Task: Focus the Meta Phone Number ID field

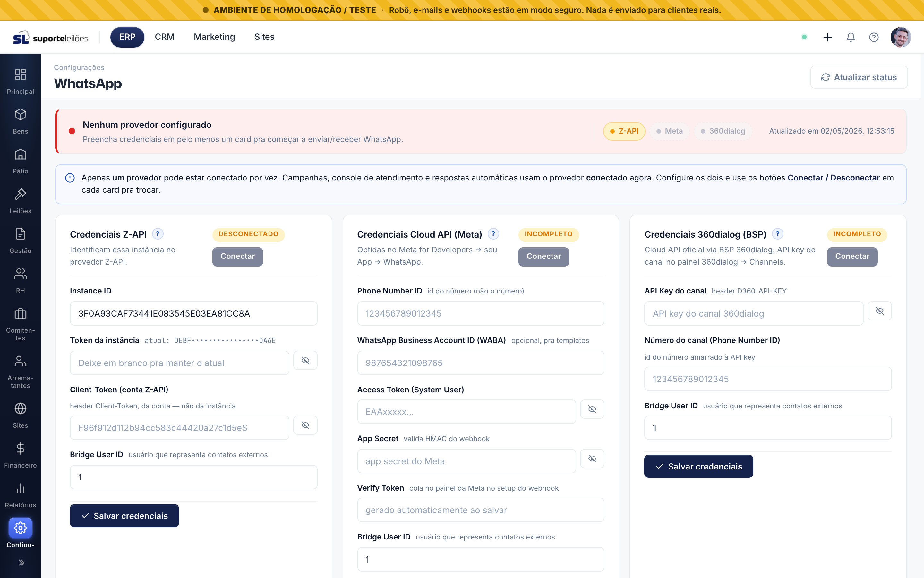Action: pos(481,313)
